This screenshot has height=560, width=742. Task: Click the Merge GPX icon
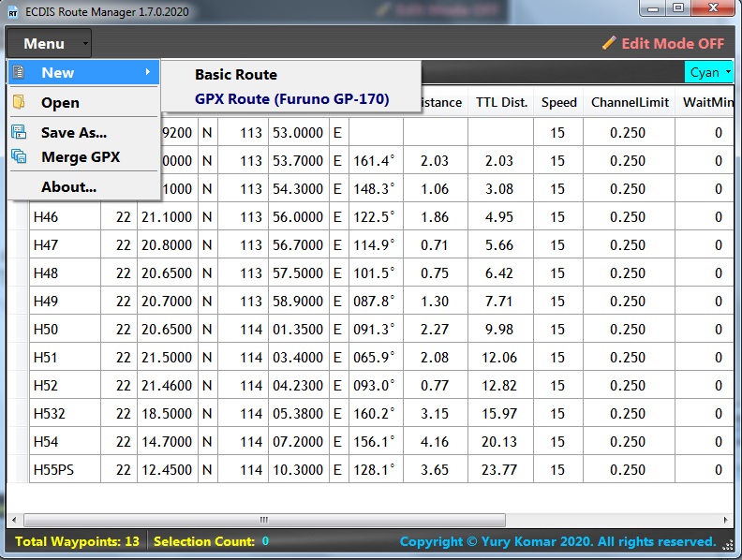pos(19,156)
